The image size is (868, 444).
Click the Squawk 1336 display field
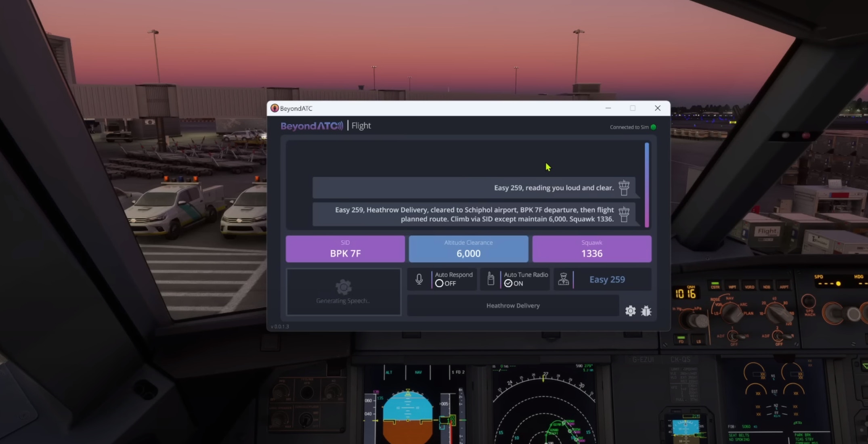click(592, 249)
